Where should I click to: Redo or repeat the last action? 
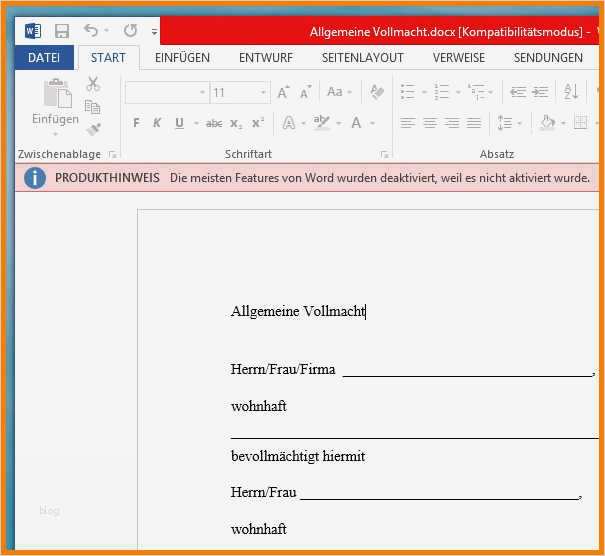coord(131,30)
